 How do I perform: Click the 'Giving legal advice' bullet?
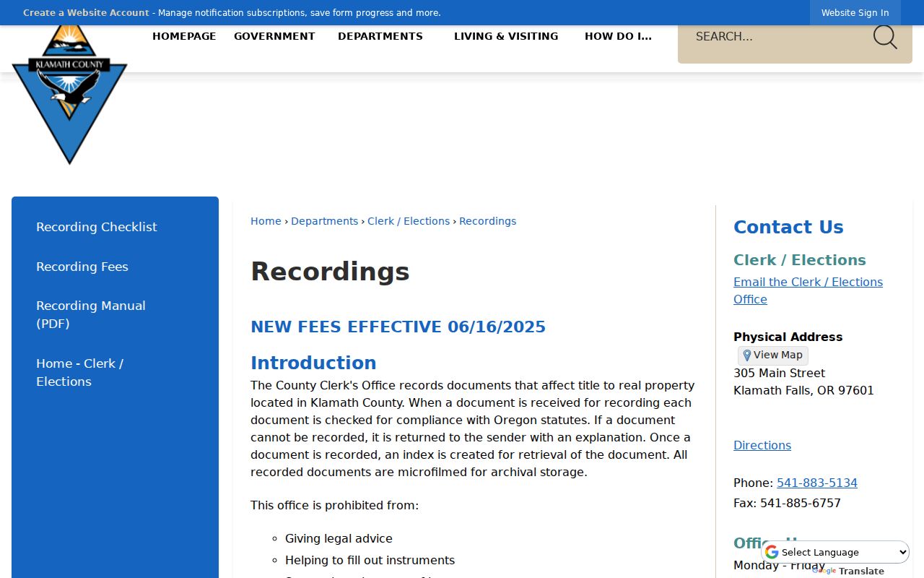click(339, 539)
